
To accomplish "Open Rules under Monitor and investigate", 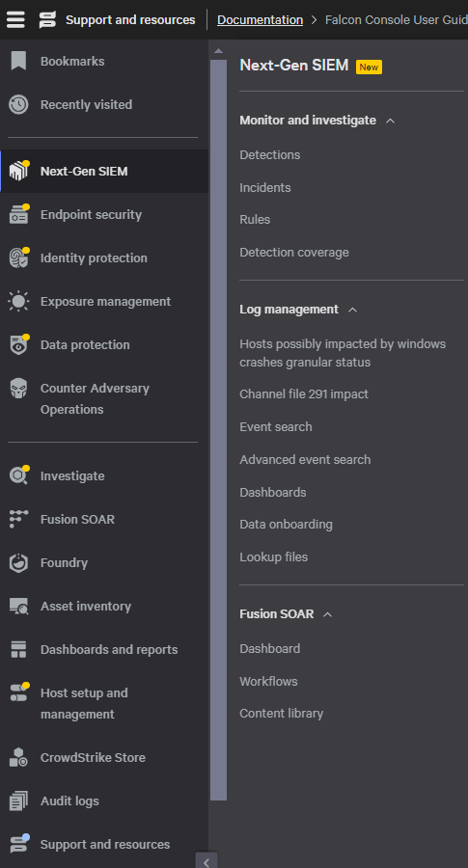I will (x=255, y=220).
